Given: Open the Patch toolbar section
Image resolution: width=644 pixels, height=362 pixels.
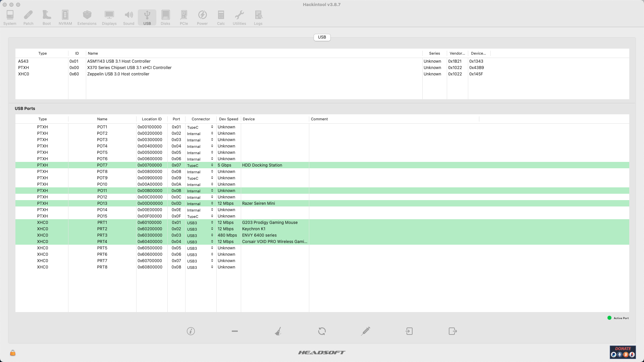Looking at the screenshot, I should coord(28,17).
